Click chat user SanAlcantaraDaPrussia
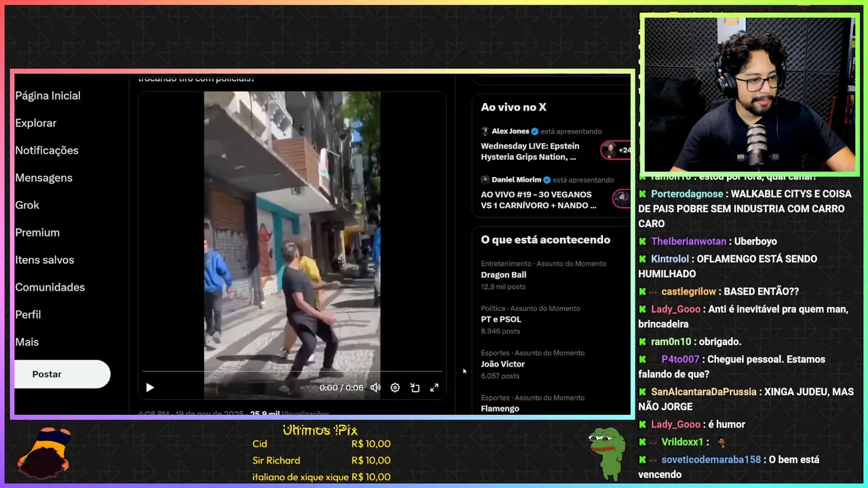Screen dimensions: 868x488 pyautogui.click(x=705, y=392)
